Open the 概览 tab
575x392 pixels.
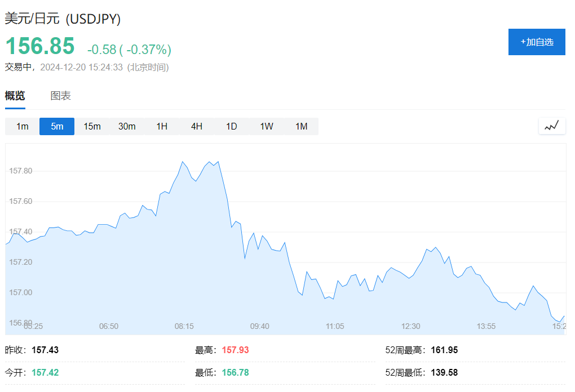click(15, 96)
